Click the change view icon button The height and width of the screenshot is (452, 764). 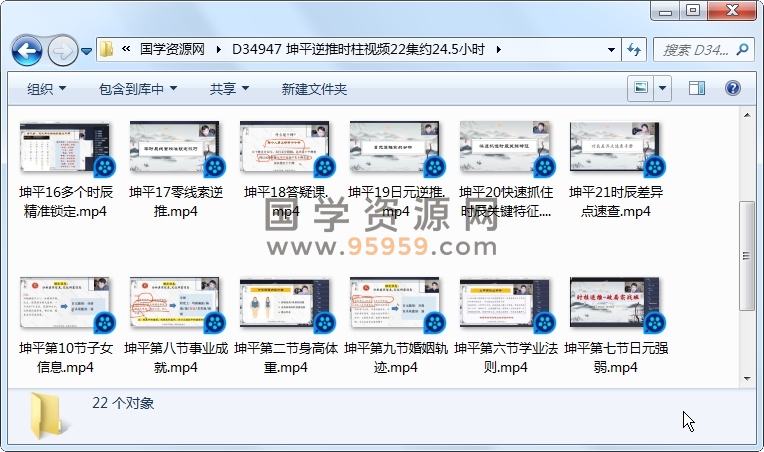click(640, 89)
